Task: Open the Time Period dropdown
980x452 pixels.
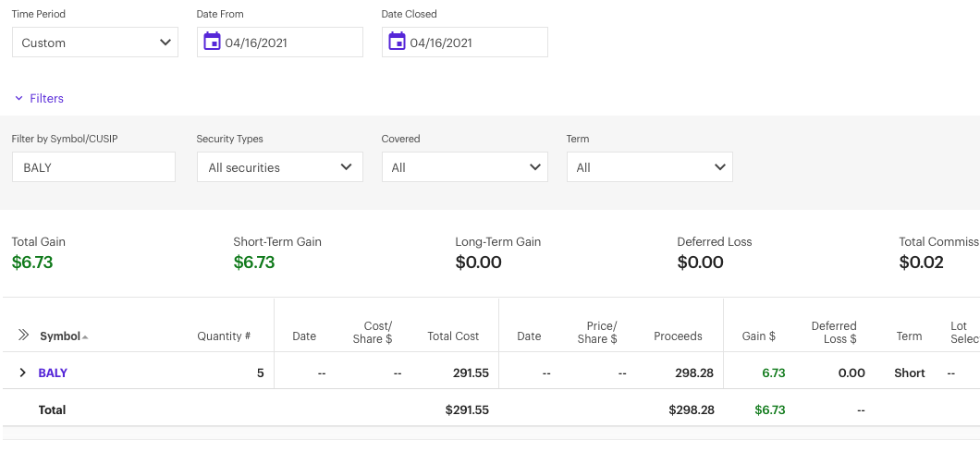Action: point(94,43)
